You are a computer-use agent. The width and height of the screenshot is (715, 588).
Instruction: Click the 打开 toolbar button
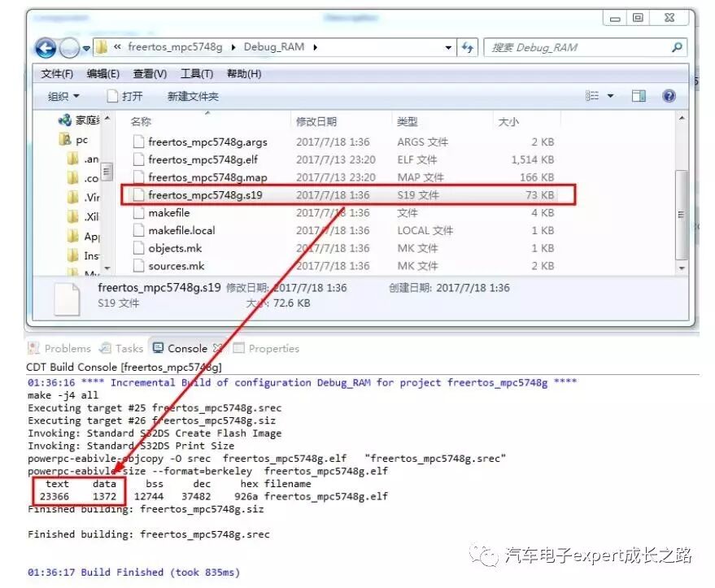pyautogui.click(x=124, y=96)
